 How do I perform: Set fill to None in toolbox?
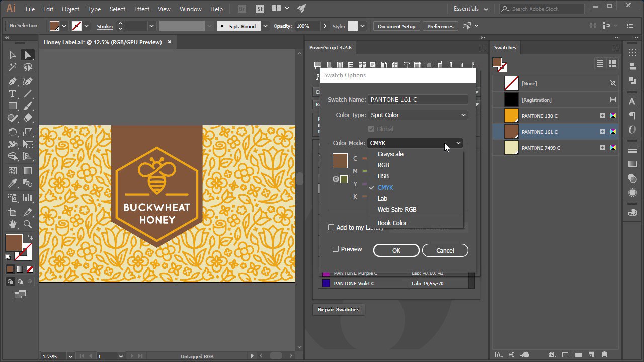tap(30, 269)
